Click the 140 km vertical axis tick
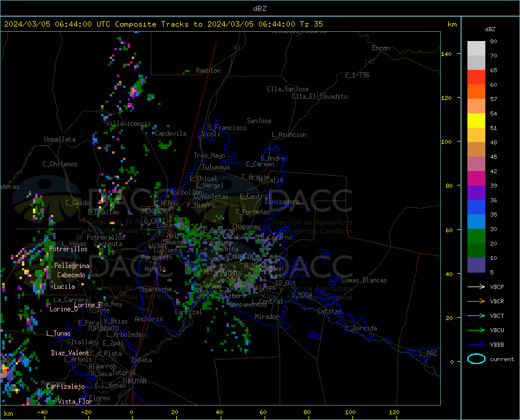 tap(447, 54)
